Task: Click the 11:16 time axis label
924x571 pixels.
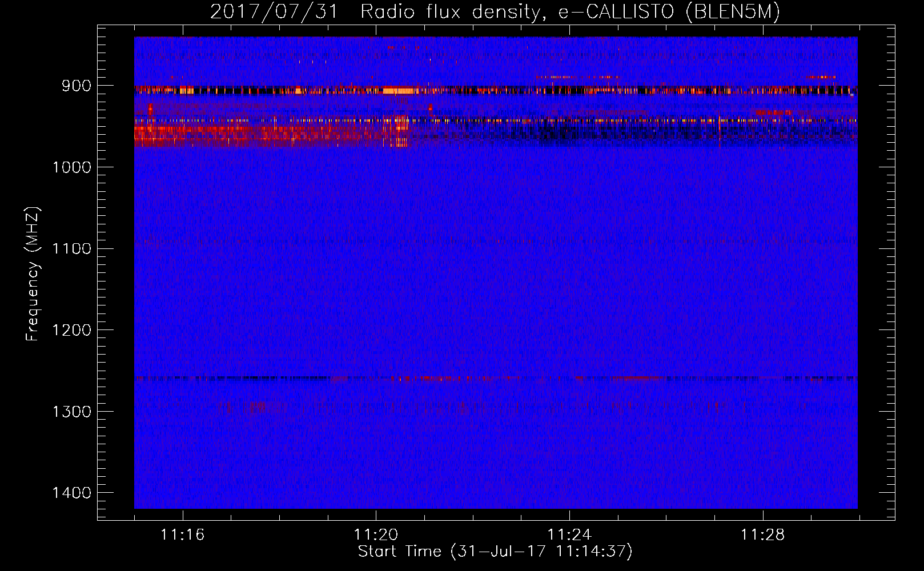Action: (x=182, y=535)
